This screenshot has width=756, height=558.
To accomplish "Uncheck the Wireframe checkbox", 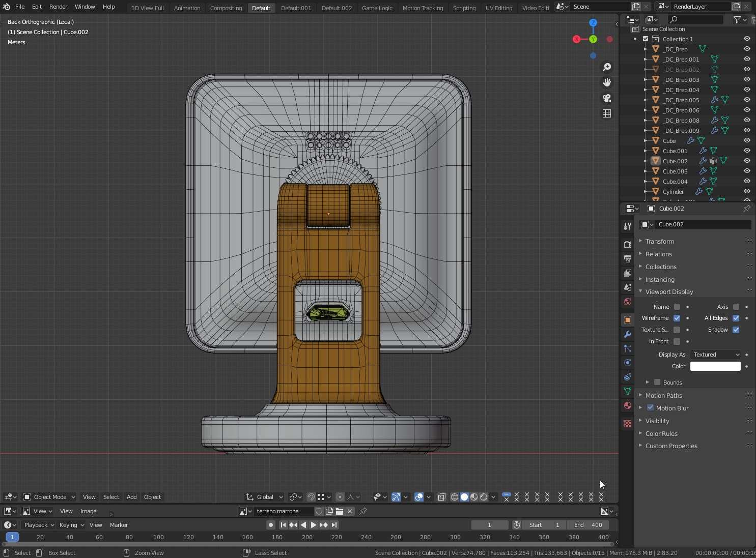I will 677,318.
